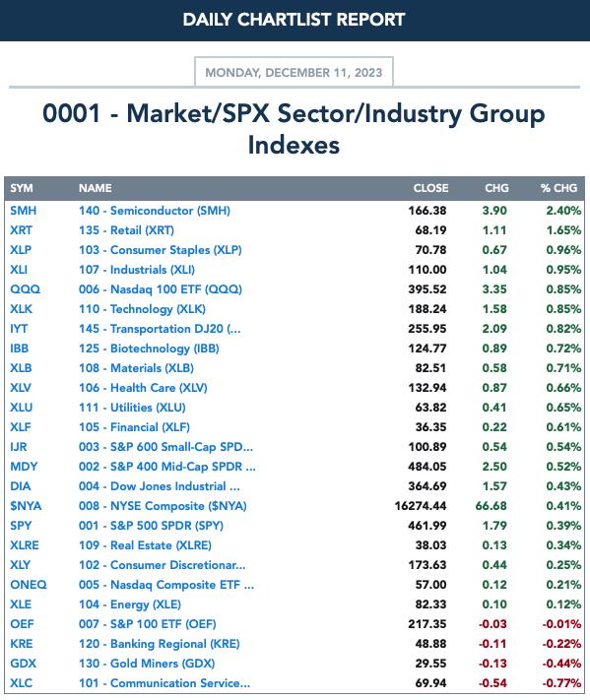The height and width of the screenshot is (700, 590).
Task: Click the $NYA ticker symbol
Action: tap(26, 506)
